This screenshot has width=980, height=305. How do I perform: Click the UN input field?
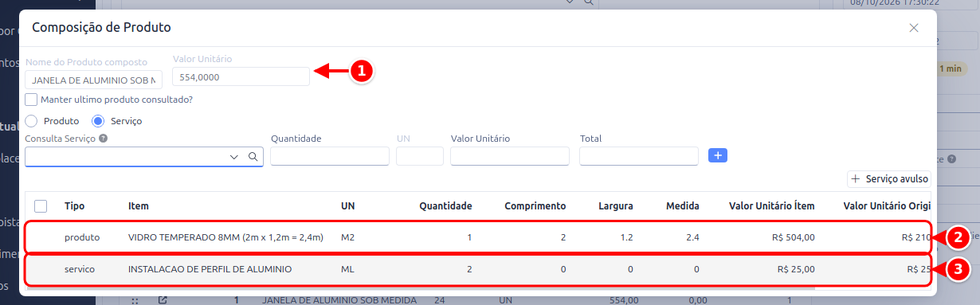coord(420,156)
